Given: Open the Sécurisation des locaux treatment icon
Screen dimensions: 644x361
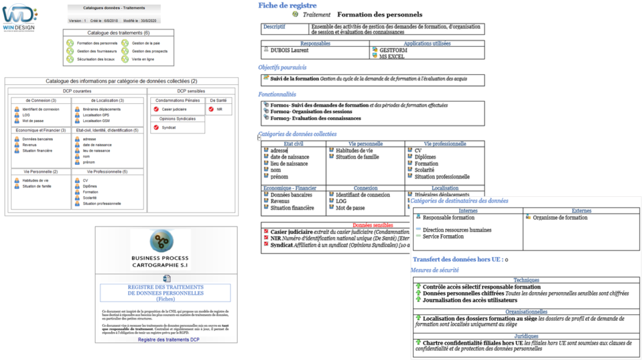Looking at the screenshot, I should 70,59.
